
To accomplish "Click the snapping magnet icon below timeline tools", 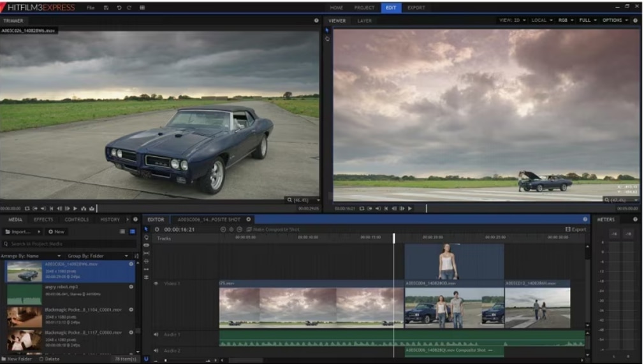I will tap(146, 359).
